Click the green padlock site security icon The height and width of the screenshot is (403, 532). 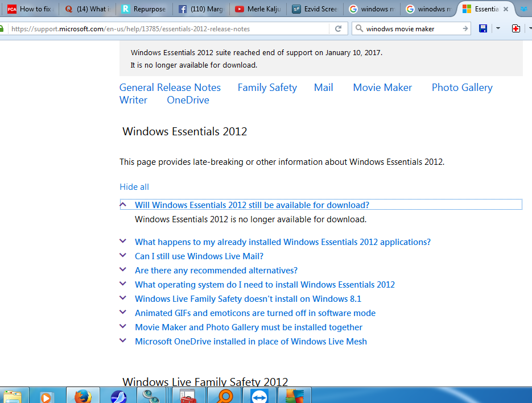pyautogui.click(x=1, y=29)
